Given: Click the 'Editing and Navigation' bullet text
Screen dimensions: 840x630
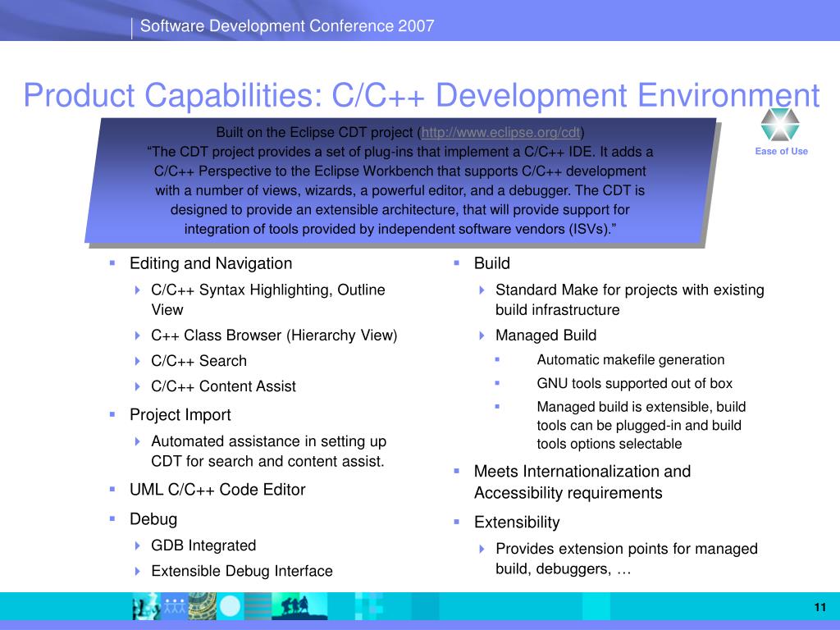Looking at the screenshot, I should pos(211,263).
